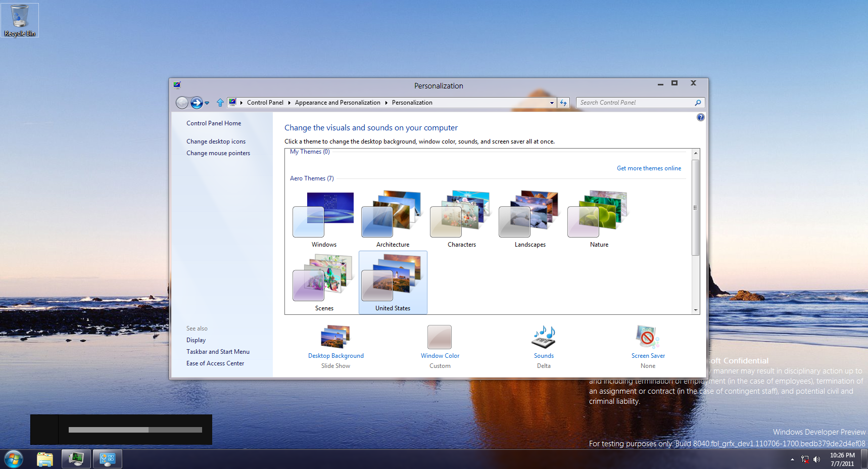This screenshot has width=868, height=469.
Task: Click the Sounds link text
Action: 544,356
